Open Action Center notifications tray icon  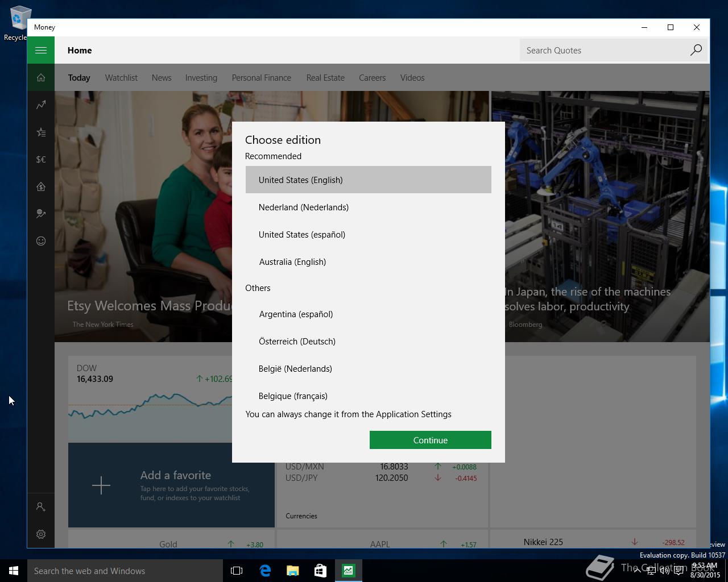679,571
